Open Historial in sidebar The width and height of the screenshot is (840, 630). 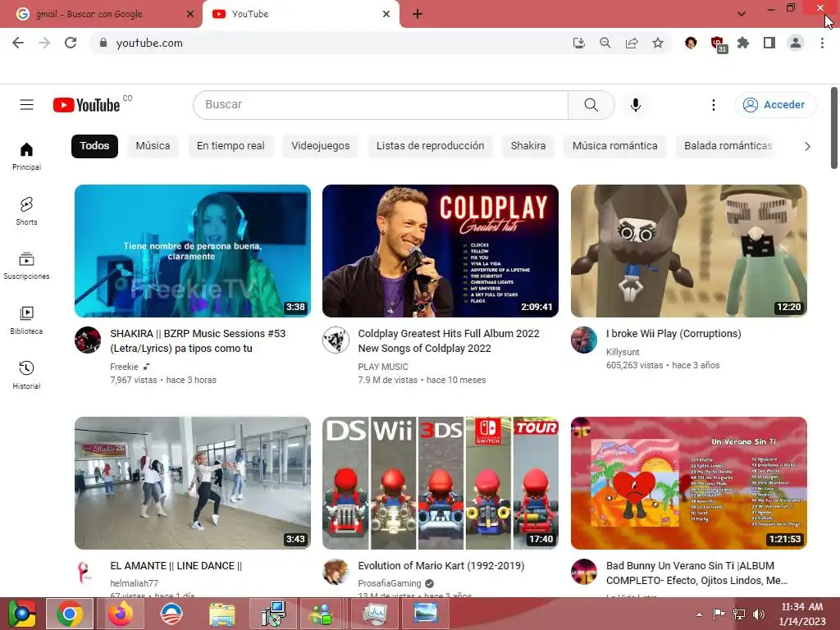(x=26, y=375)
